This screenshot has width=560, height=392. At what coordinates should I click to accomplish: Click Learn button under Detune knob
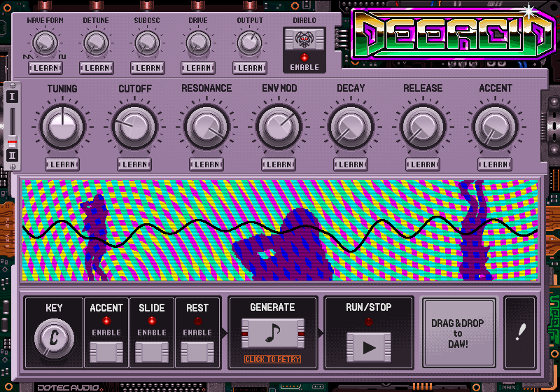96,68
